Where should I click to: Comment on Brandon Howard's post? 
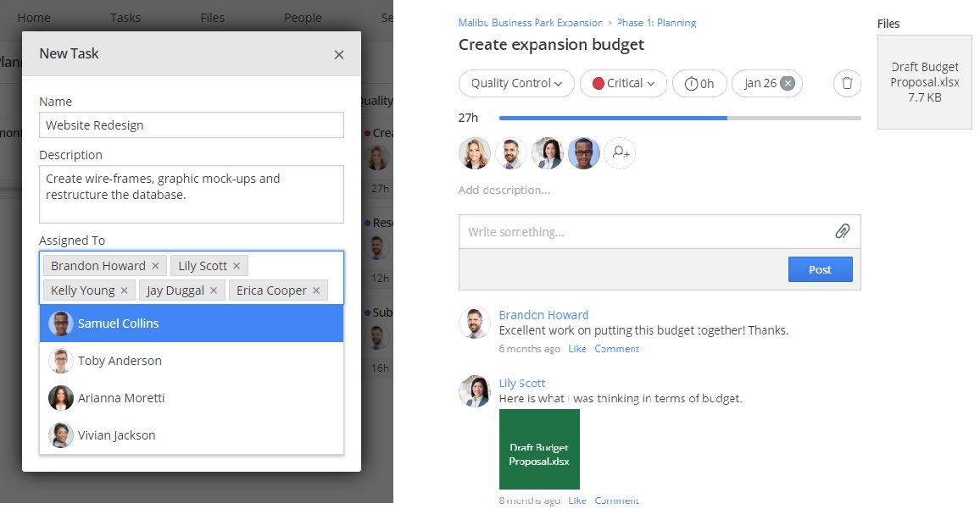(x=616, y=348)
